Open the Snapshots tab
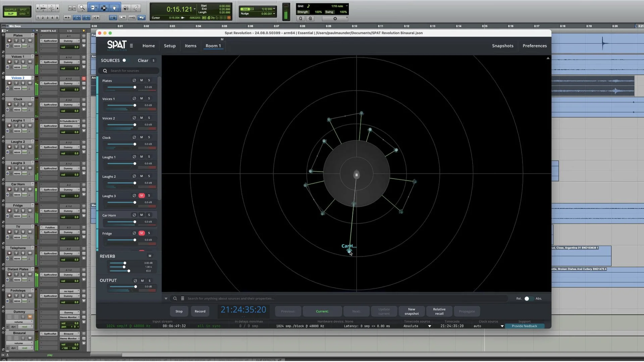Screen dimensions: 644x362 pos(502,46)
